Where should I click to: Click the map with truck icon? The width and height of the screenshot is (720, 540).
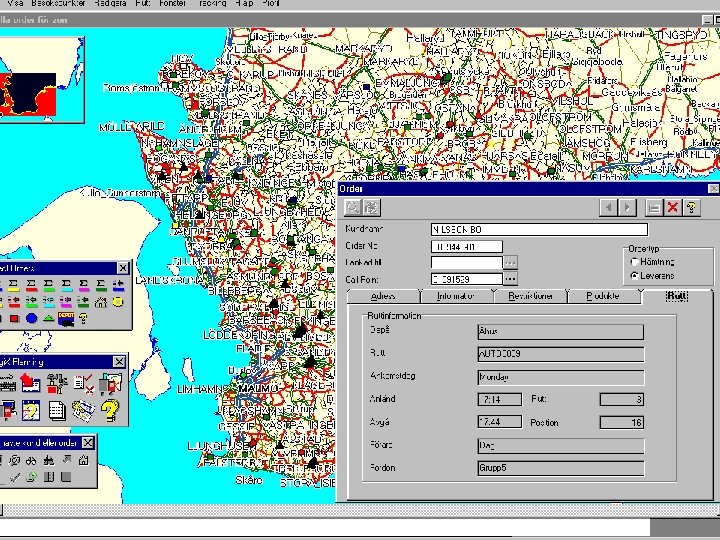point(111,384)
